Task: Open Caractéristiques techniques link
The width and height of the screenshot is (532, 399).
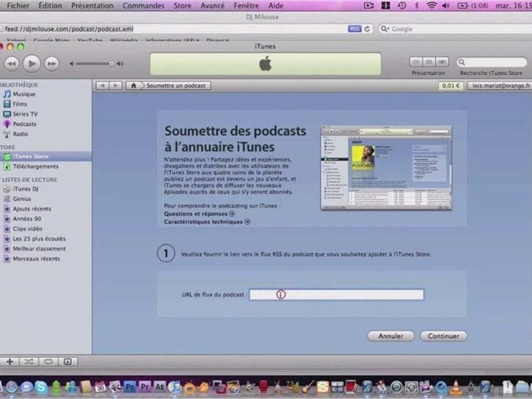Action: point(207,222)
